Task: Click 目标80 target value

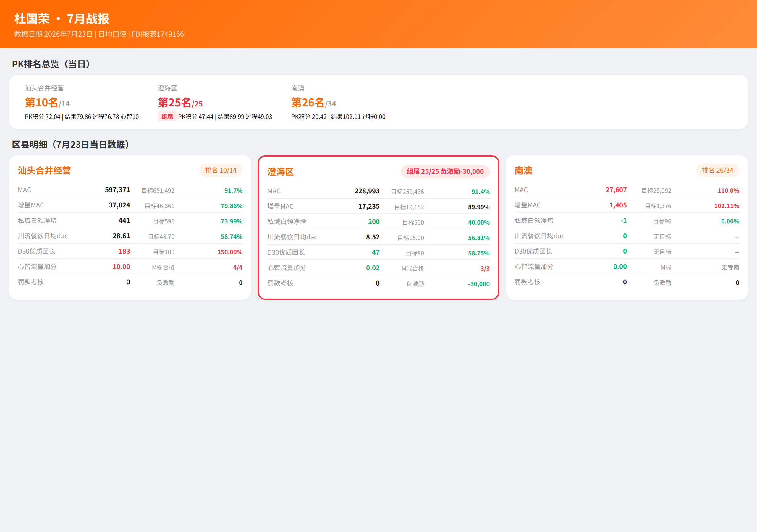Action: point(415,253)
